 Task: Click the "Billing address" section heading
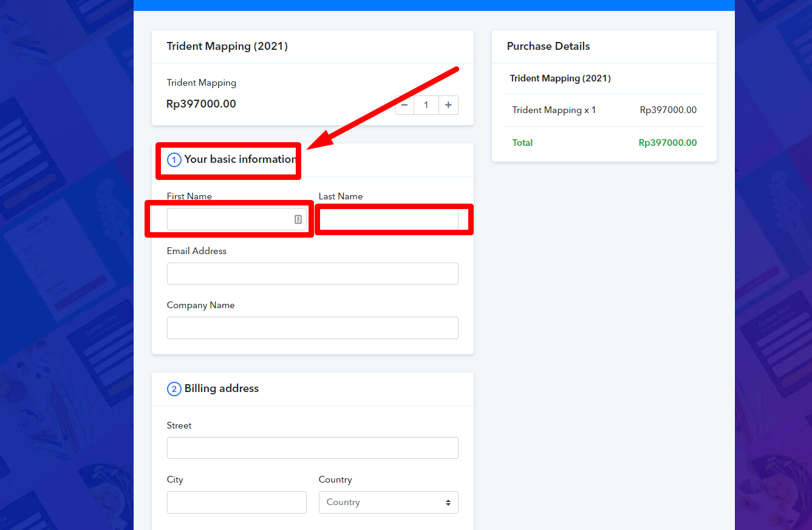point(222,388)
